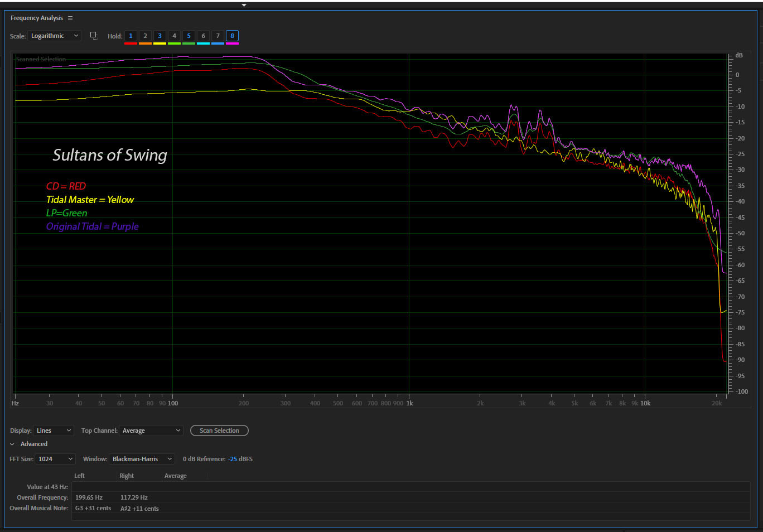This screenshot has width=763, height=532.
Task: Open the Frequency Analysis panel menu icon
Action: (x=70, y=18)
